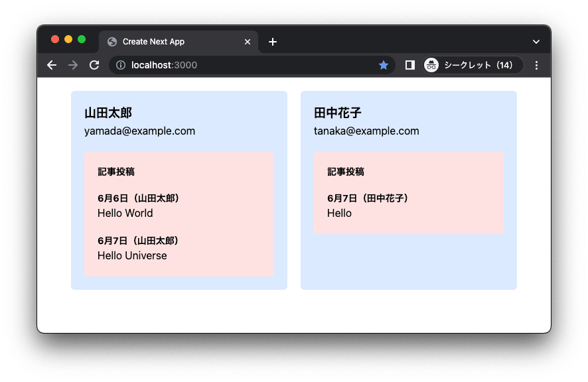This screenshot has height=382, width=588.
Task: Click the 6月6日（山田太郎）post date
Action: click(x=139, y=198)
